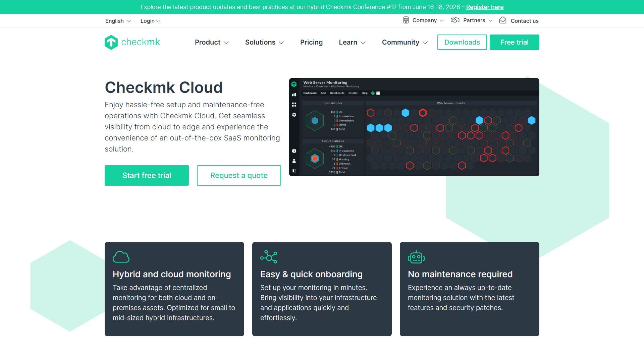This screenshot has width=644, height=362.
Task: Open the English language dropdown
Action: point(118,21)
